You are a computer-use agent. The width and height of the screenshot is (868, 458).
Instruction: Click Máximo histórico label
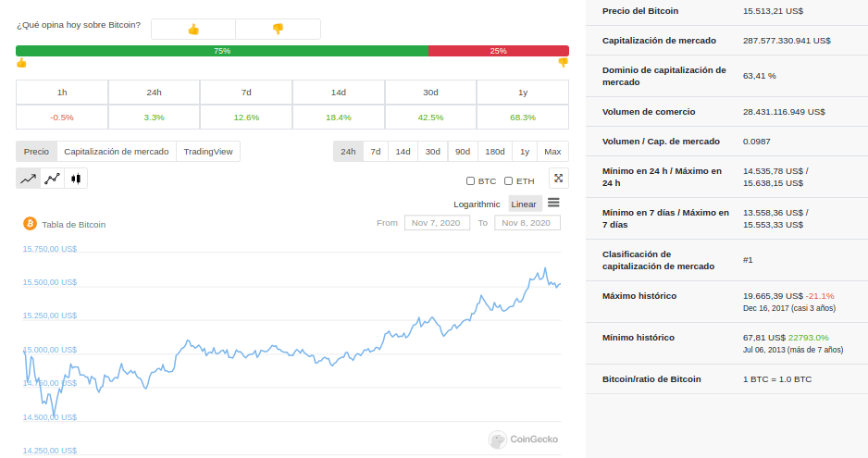tap(639, 296)
